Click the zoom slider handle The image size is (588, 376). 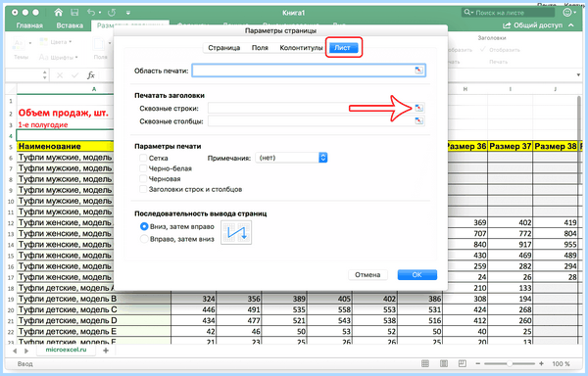[510, 363]
